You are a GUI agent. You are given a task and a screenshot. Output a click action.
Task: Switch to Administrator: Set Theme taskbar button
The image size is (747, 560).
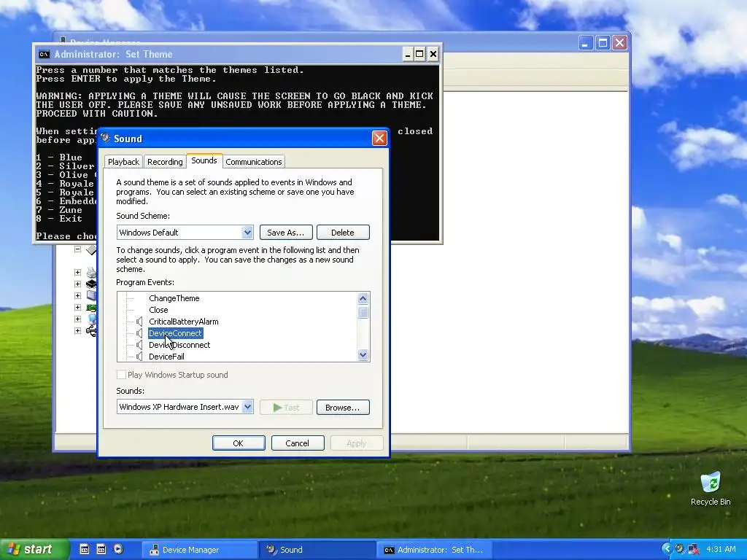coord(434,550)
